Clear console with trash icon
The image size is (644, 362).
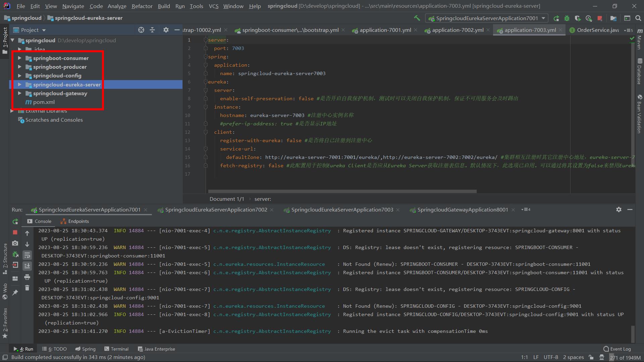(x=27, y=288)
